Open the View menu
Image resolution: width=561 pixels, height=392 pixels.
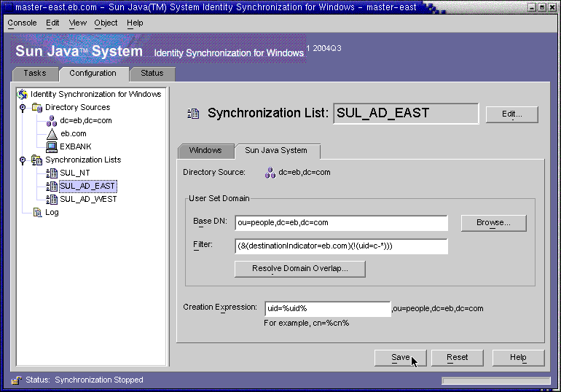[x=78, y=23]
